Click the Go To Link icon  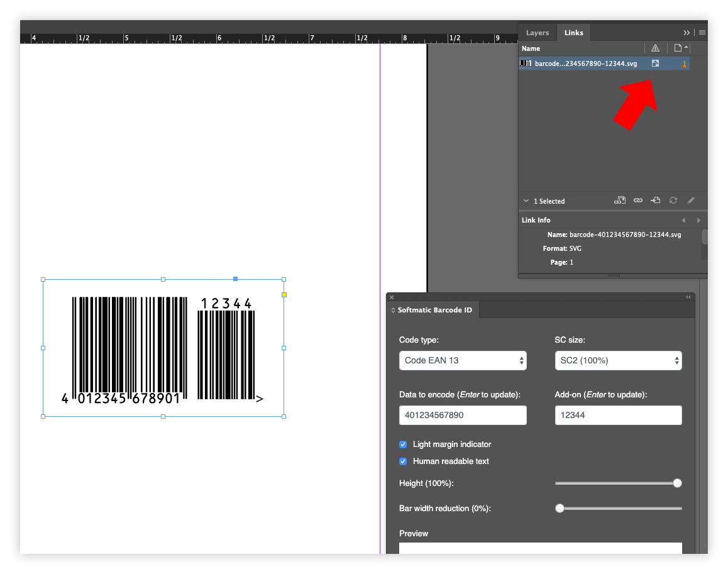click(656, 201)
